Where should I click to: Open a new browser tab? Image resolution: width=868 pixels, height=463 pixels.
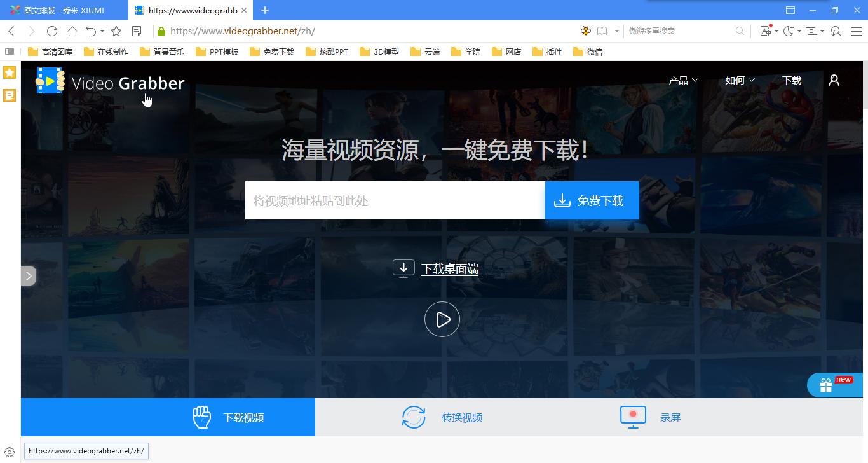click(265, 10)
